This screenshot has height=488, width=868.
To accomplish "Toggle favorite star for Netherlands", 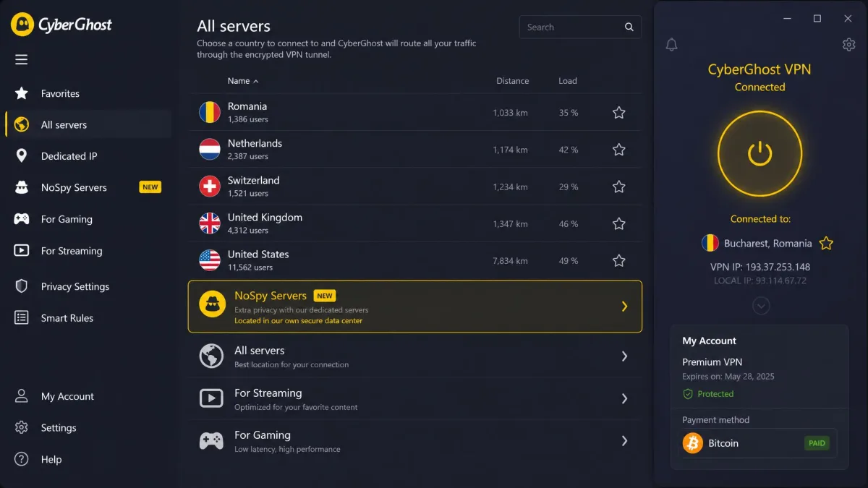I will (x=619, y=150).
